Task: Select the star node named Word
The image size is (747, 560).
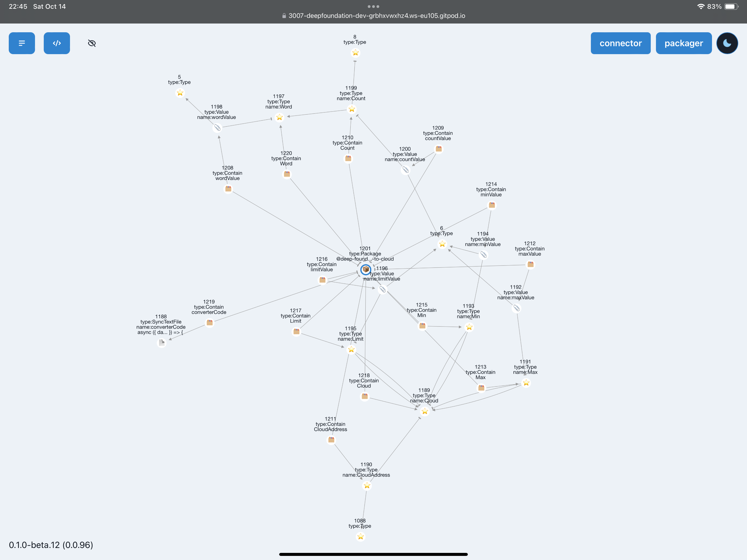Action: [x=280, y=118]
